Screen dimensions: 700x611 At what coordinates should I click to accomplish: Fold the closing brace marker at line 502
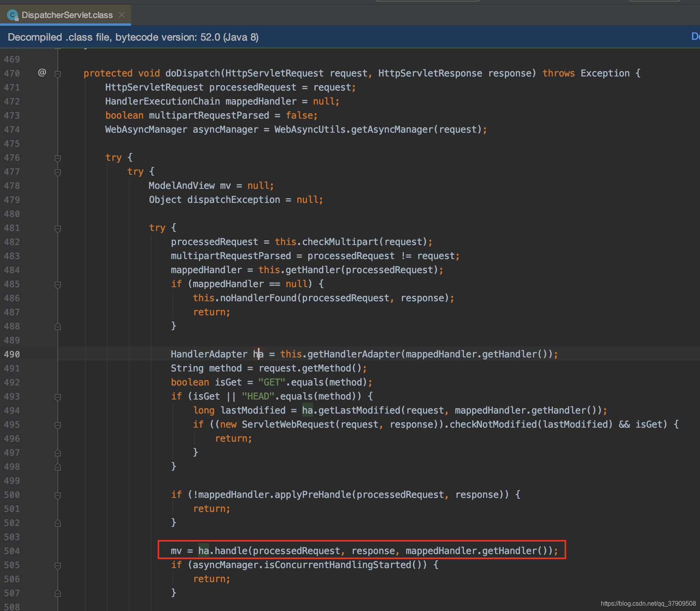(x=58, y=523)
